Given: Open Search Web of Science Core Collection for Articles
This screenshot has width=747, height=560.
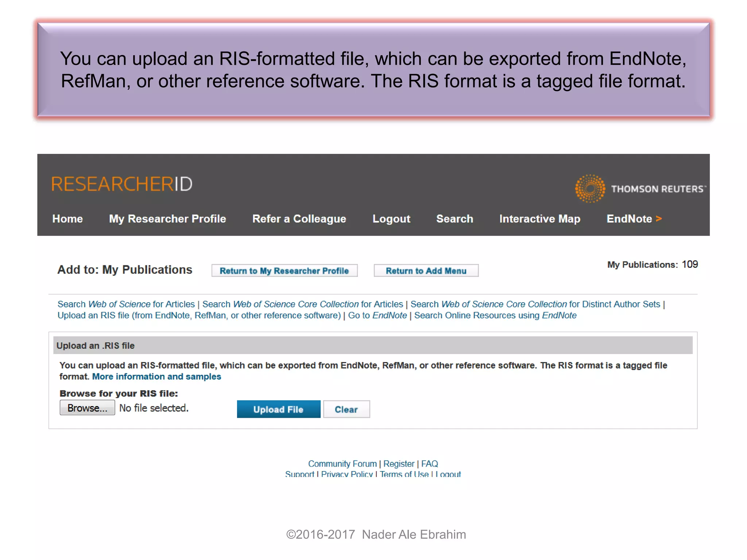Looking at the screenshot, I should [303, 304].
